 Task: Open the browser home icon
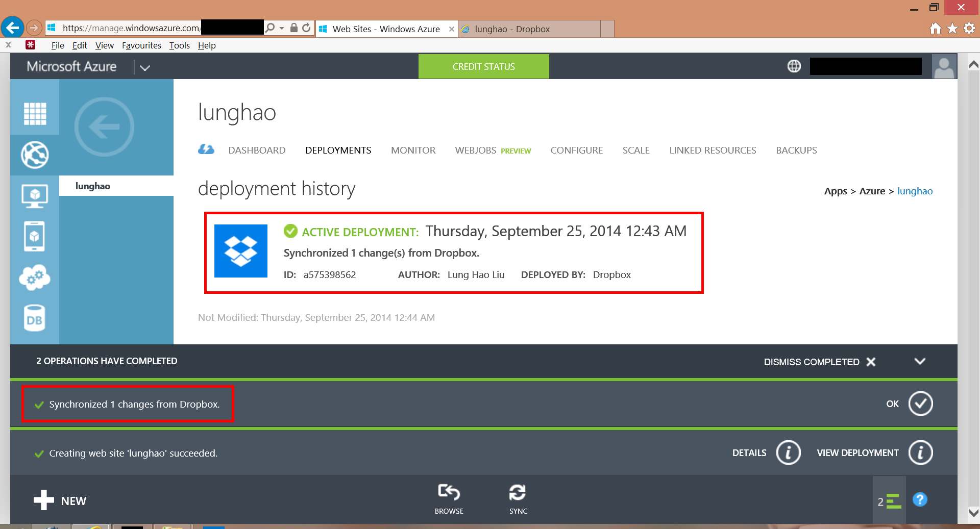(935, 29)
